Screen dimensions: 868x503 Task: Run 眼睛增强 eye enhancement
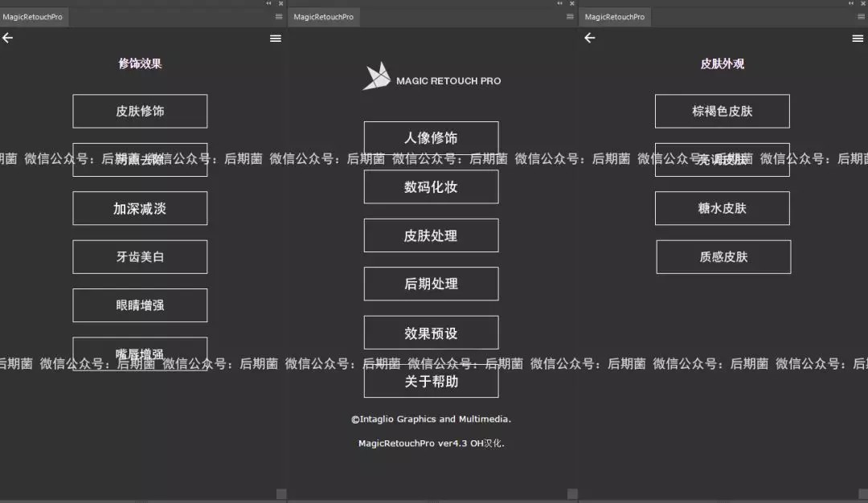coord(140,305)
